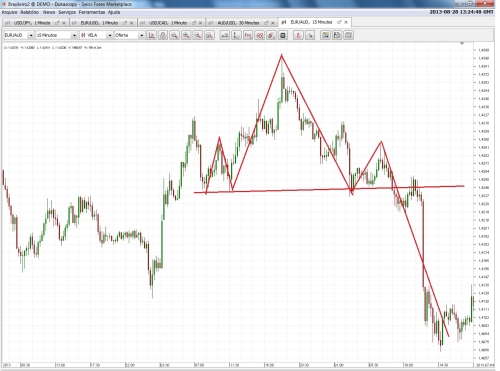This screenshot has width=500, height=371.
Task: Switch to the AUD/USD 30 Minutos tab
Action: tap(238, 23)
